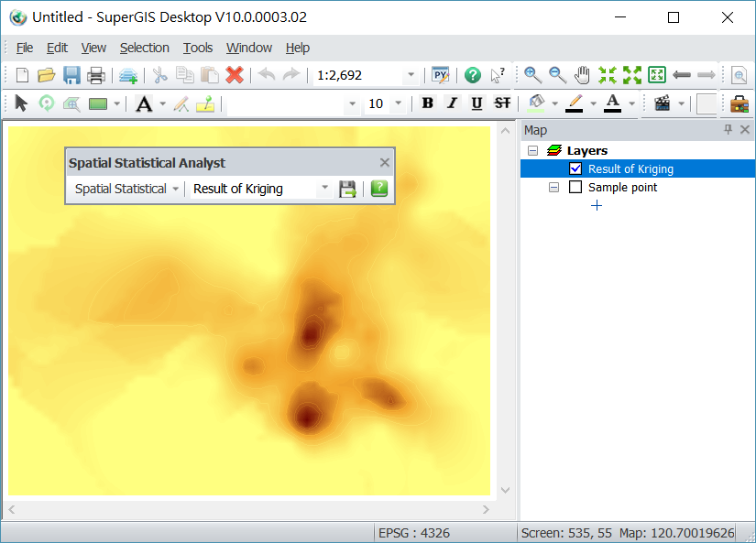
Task: Toggle italic text formatting
Action: 452,103
